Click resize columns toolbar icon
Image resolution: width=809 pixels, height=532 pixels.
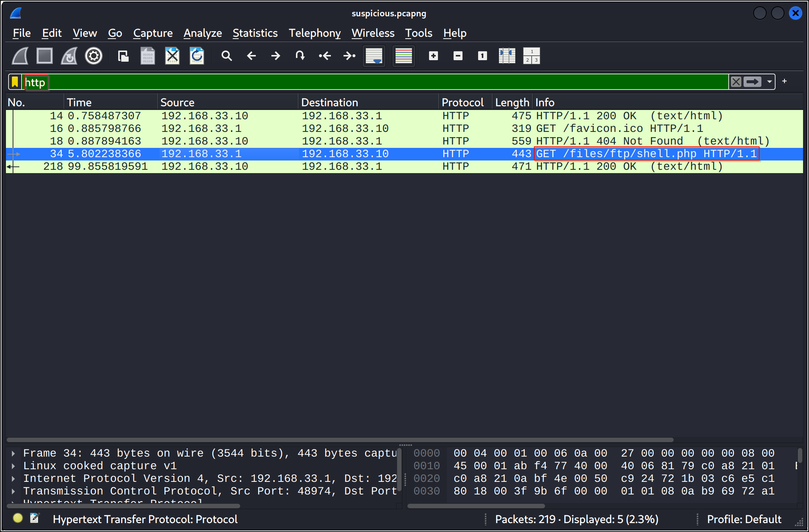(507, 56)
